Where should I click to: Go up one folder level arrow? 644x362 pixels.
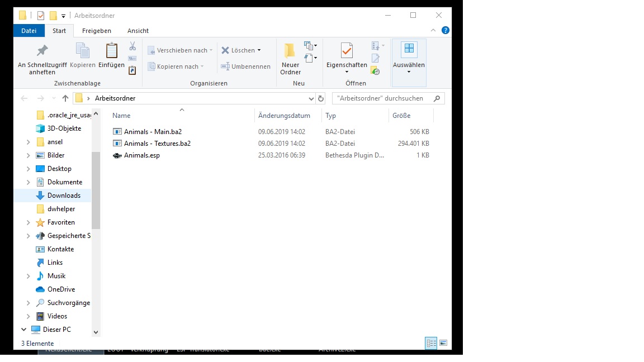65,98
